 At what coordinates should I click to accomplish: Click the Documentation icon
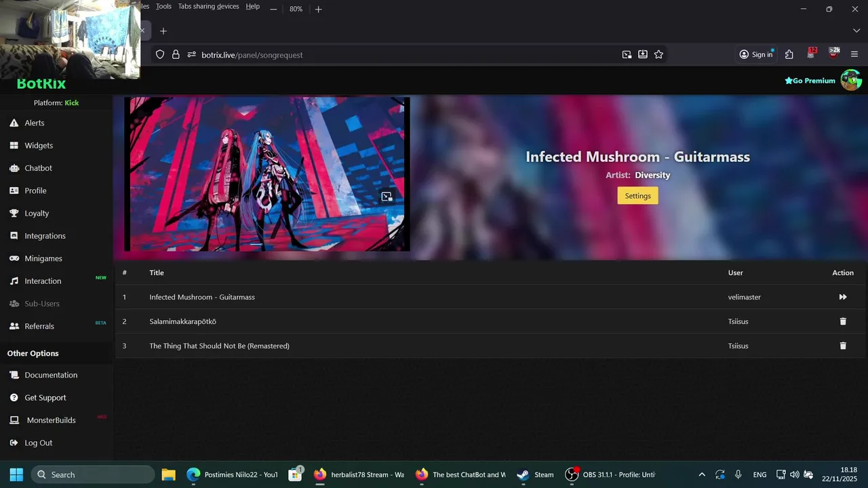coord(14,375)
